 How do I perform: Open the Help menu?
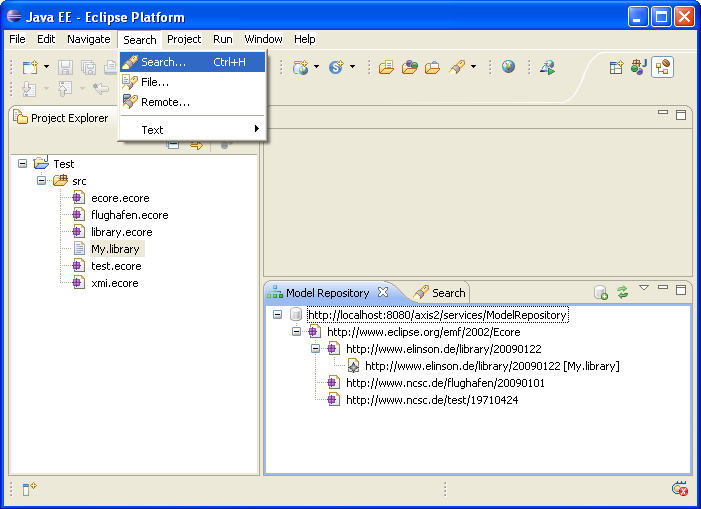pyautogui.click(x=304, y=39)
